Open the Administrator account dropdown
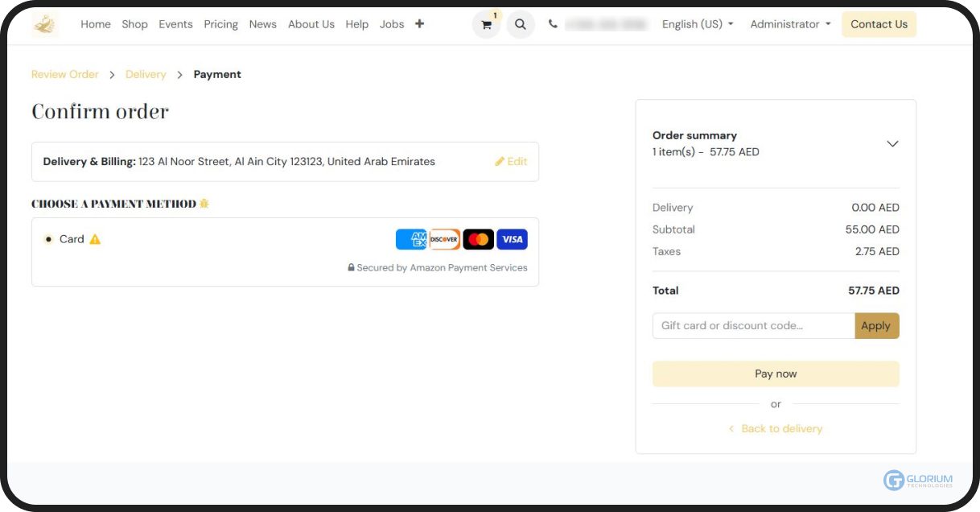 (790, 24)
